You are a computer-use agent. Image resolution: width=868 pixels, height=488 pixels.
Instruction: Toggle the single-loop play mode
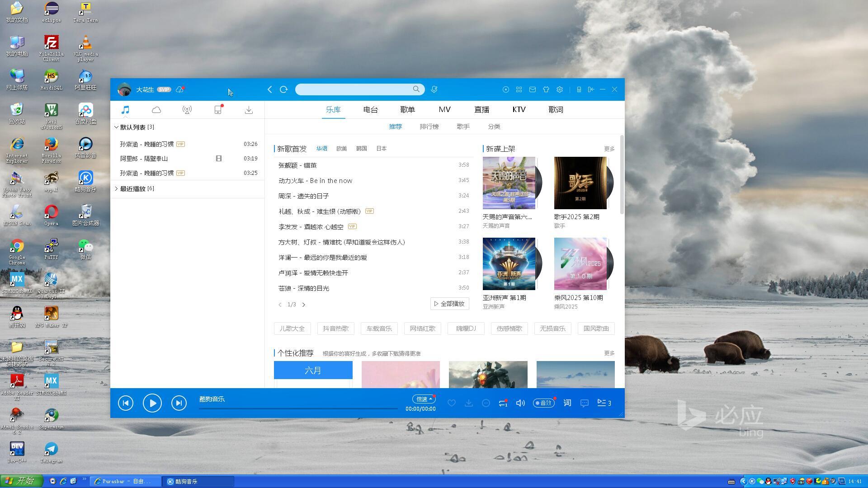(x=503, y=403)
